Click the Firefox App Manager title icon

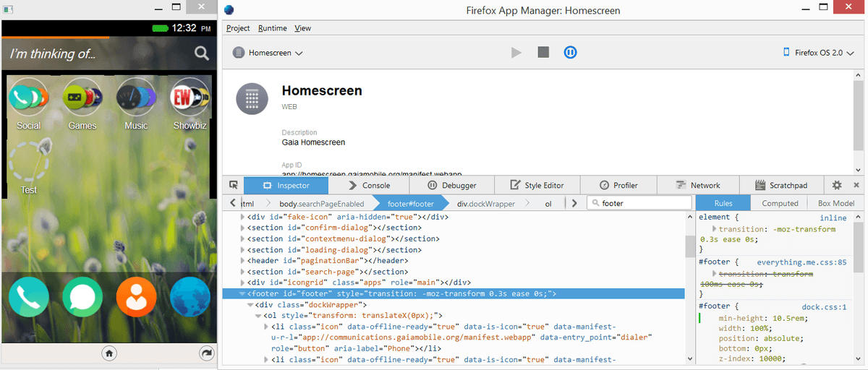point(229,10)
